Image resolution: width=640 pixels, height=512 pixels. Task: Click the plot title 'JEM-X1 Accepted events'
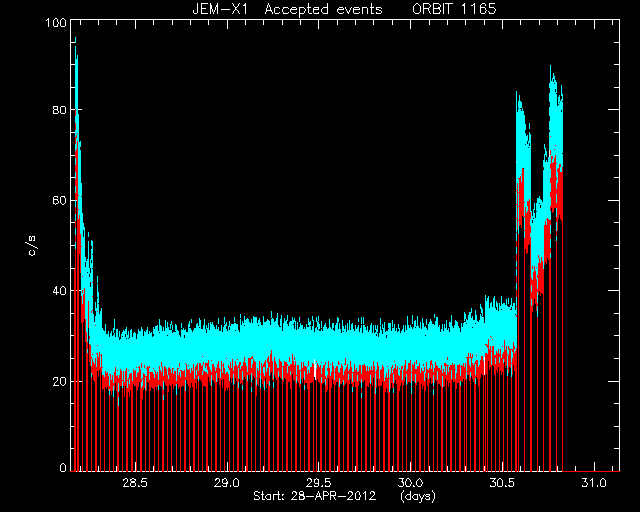coord(287,9)
